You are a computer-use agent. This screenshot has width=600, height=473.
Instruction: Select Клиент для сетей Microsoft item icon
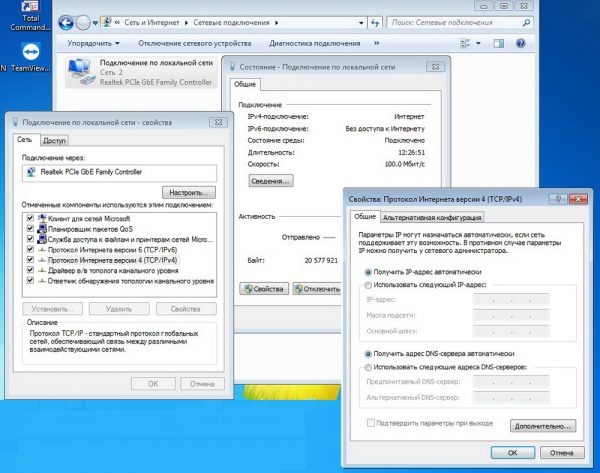click(x=42, y=218)
